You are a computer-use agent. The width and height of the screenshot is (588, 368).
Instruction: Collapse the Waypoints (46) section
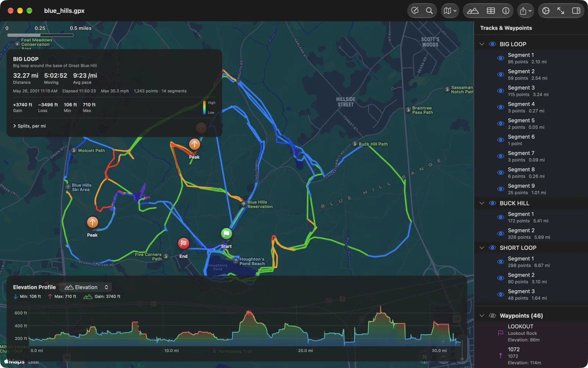[x=482, y=316]
